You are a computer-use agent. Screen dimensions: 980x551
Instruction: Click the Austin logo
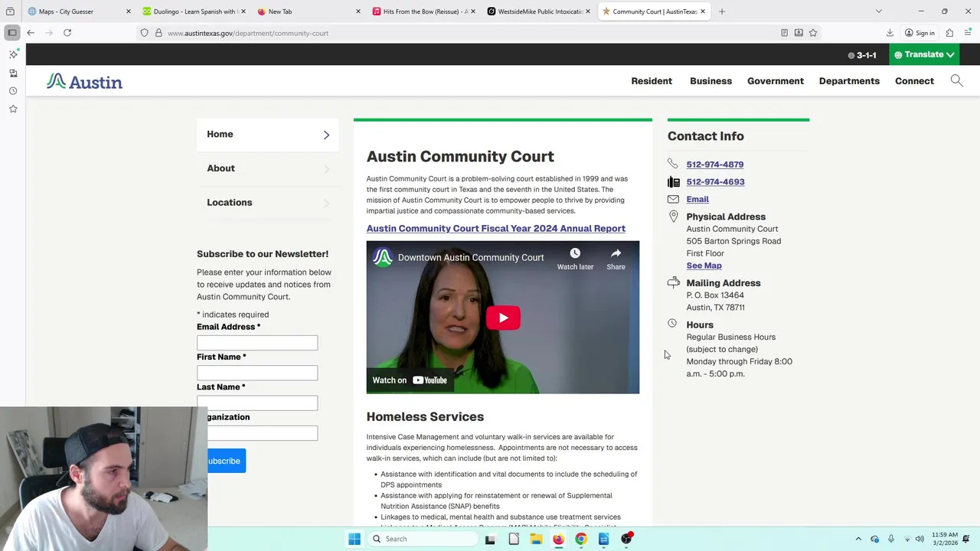click(x=84, y=81)
